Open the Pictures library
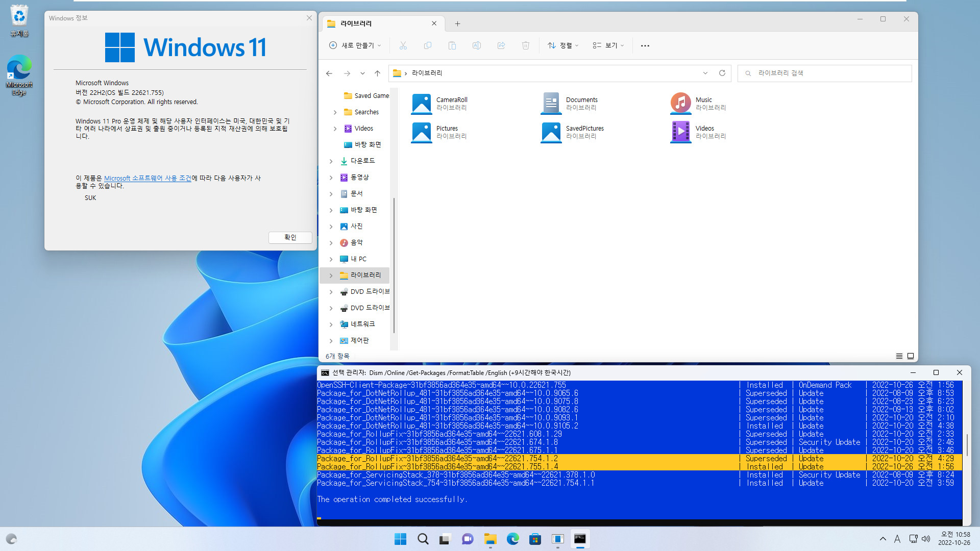Viewport: 980px width, 551px height. pos(439,132)
